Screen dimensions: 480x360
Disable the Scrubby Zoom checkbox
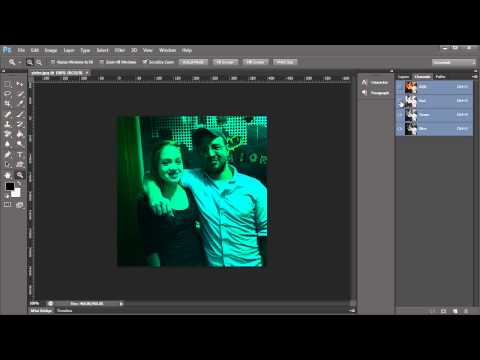[x=145, y=62]
